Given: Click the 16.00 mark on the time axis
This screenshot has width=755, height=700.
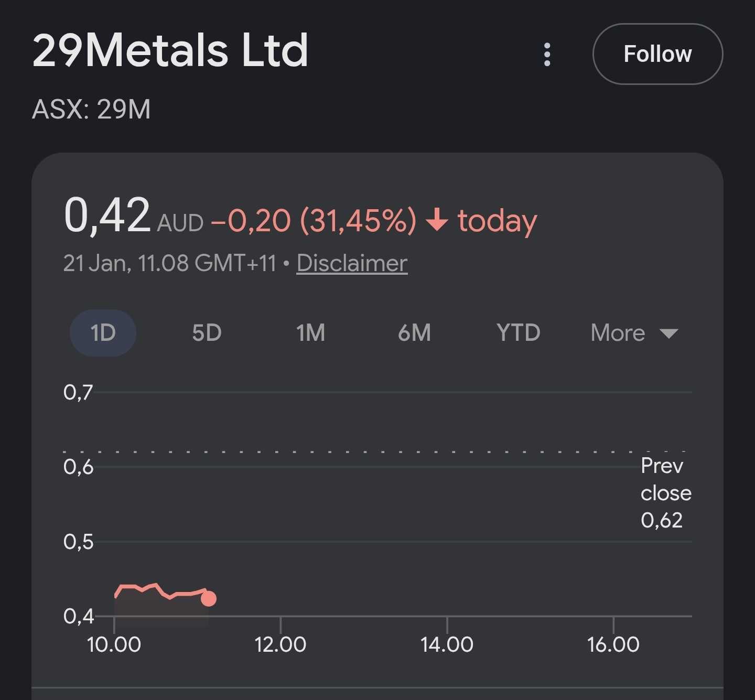Looking at the screenshot, I should [x=613, y=644].
